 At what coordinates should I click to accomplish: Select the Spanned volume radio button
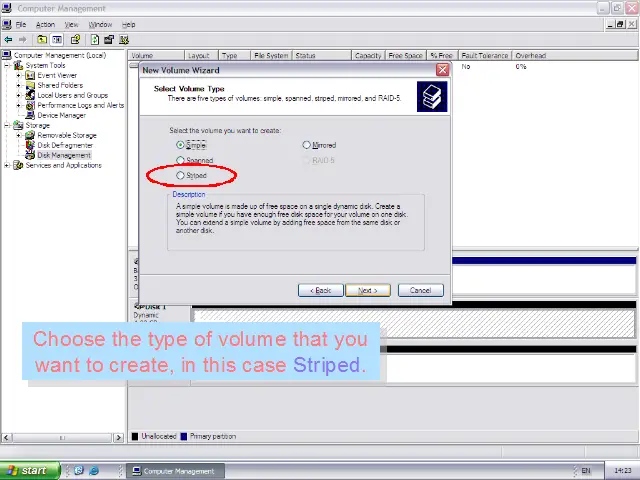(180, 160)
